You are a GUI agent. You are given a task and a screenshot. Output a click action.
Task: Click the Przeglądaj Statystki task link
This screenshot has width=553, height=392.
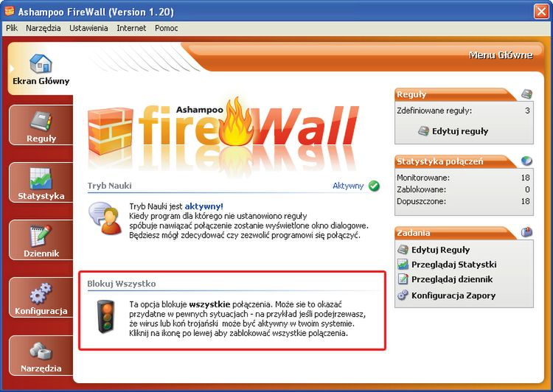(x=447, y=265)
